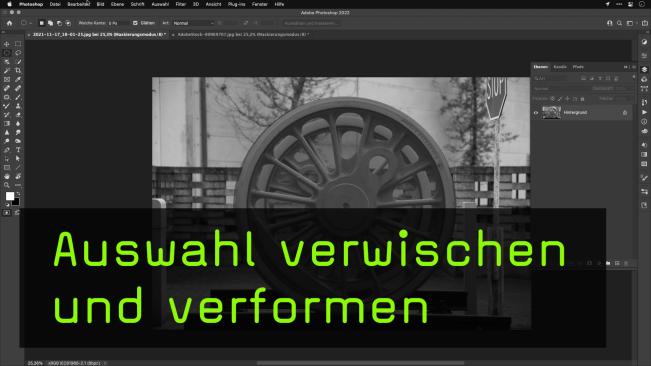Image resolution: width=651 pixels, height=366 pixels.
Task: Open the Hilfe menu
Action: coord(279,4)
